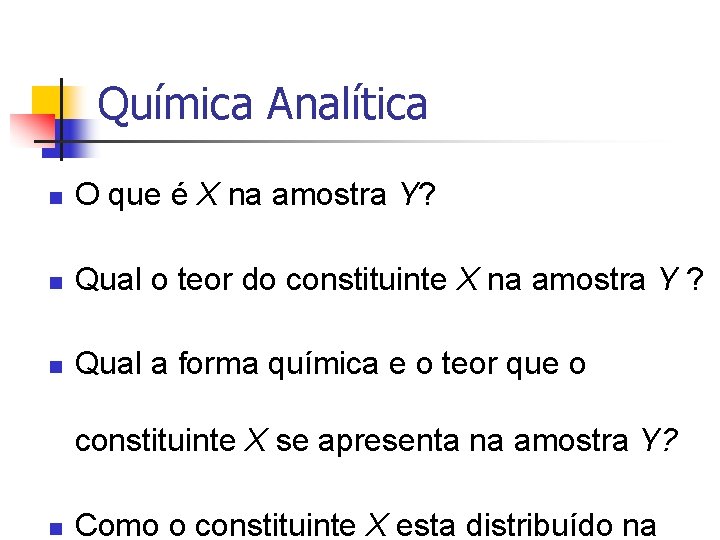Click the phrase 'se apresenta na amostra'
Screen dimensions: 720x540
[452, 441]
